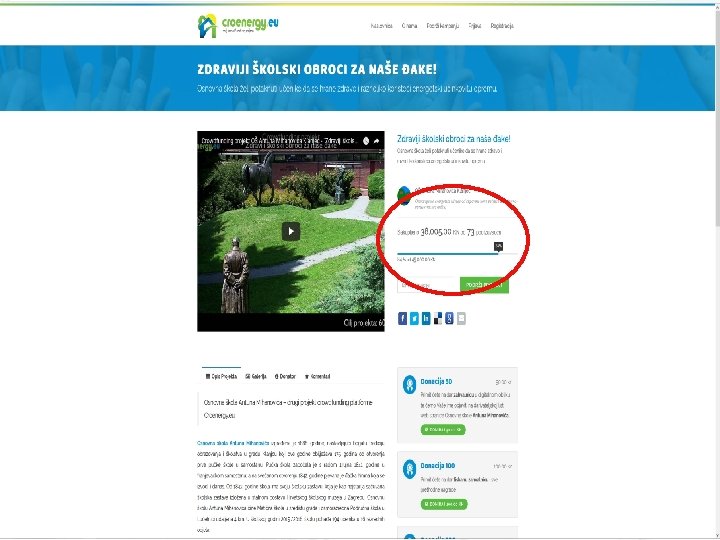This screenshot has width=720, height=540.
Task: Share project on Facebook icon
Action: 402,318
